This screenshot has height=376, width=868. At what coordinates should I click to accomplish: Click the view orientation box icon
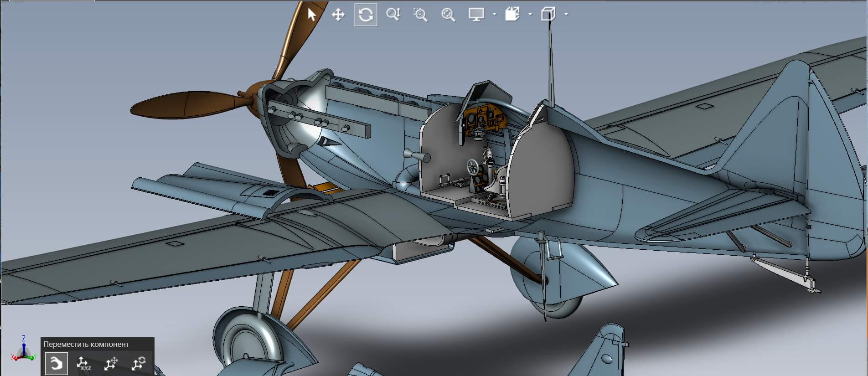pos(512,15)
